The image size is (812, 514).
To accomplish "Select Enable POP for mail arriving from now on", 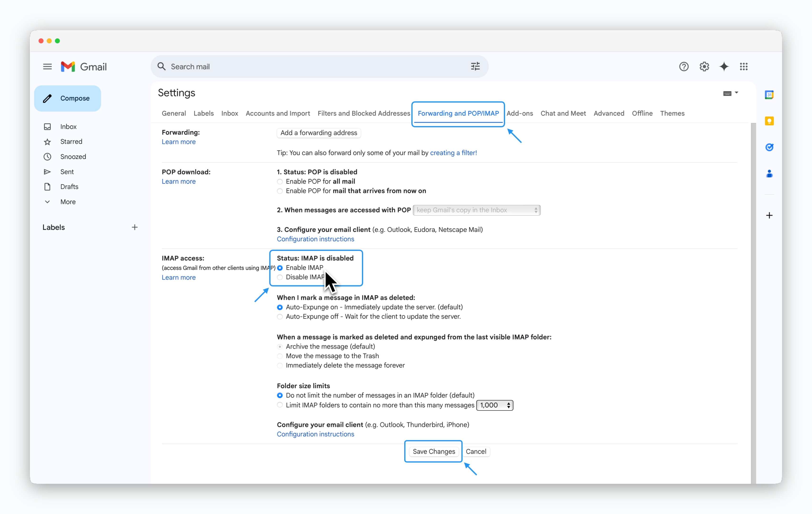I will 280,191.
